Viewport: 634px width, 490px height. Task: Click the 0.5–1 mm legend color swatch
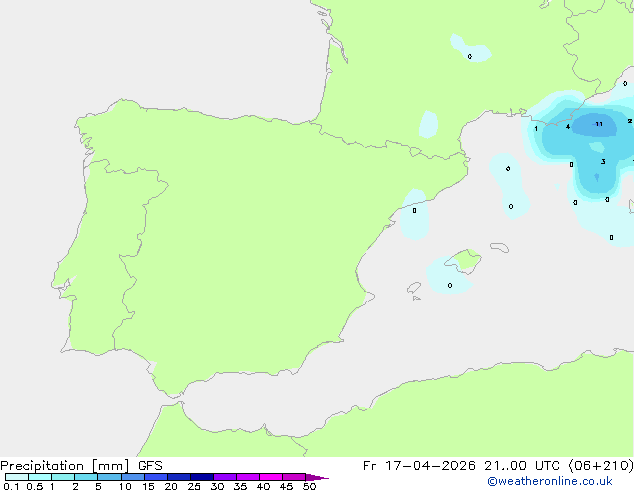click(40, 477)
